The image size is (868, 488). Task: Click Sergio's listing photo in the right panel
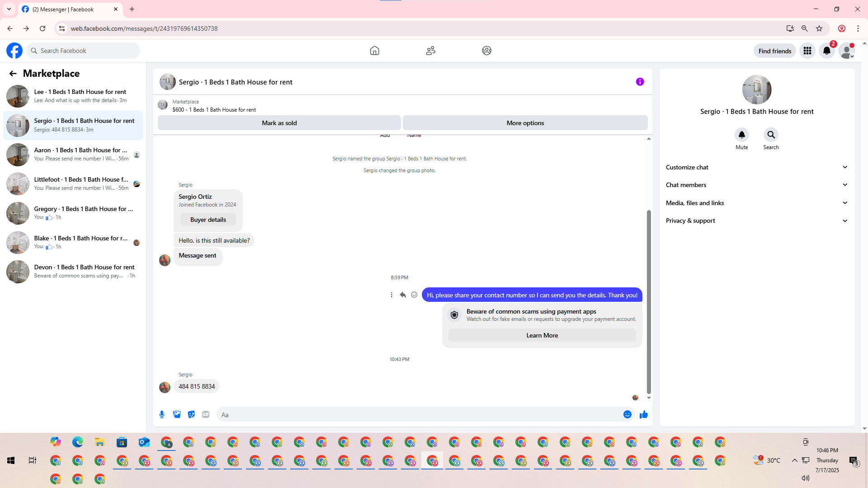[757, 89]
